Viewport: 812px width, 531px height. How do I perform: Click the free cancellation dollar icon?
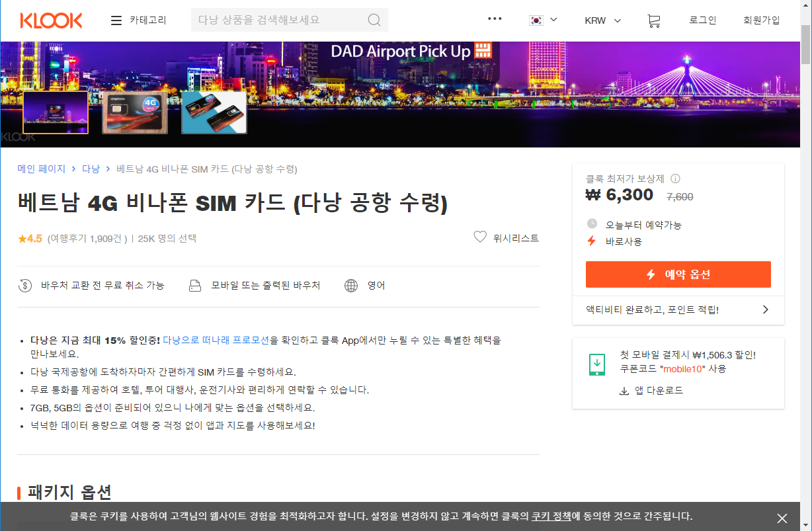tap(25, 286)
